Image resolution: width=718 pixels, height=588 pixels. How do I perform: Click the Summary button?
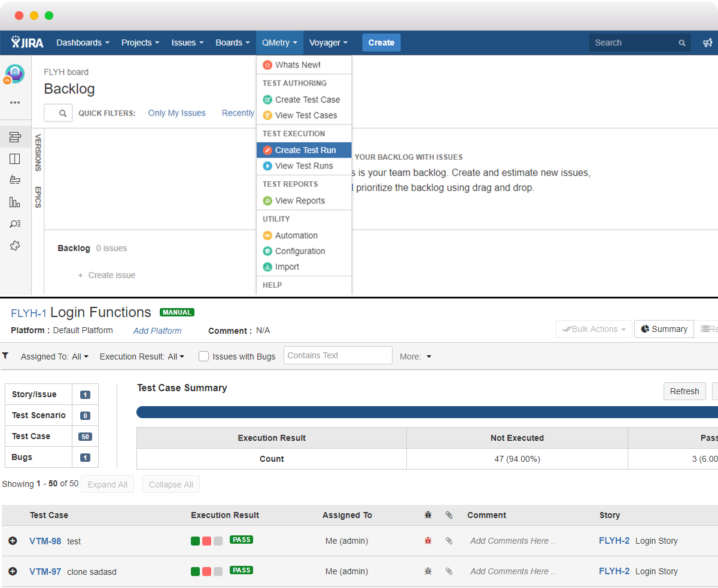point(664,329)
